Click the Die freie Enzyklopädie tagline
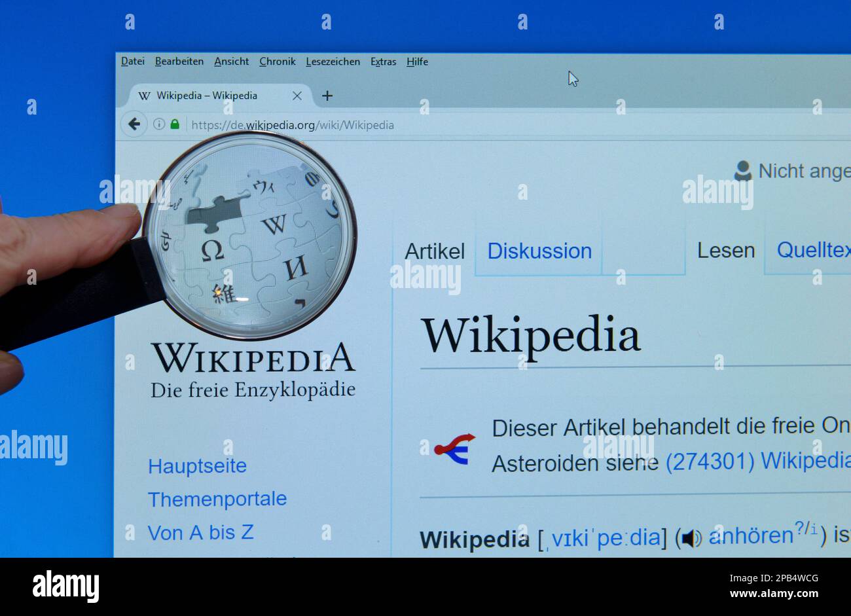 click(253, 390)
